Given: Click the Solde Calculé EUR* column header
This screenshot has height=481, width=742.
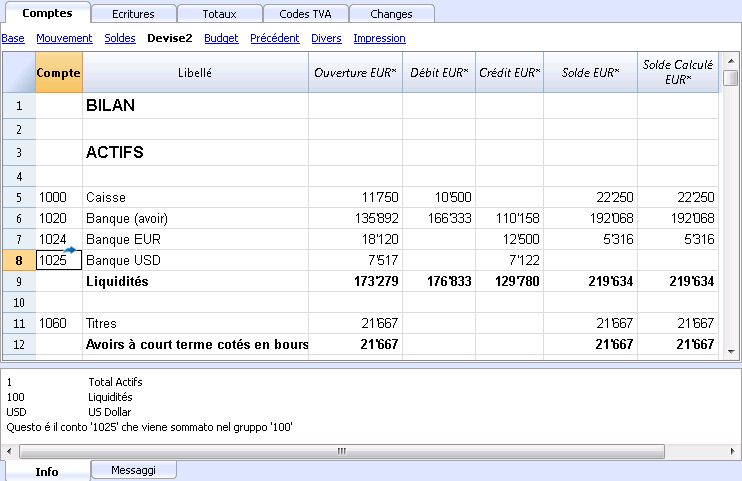Looking at the screenshot, I should [x=678, y=72].
